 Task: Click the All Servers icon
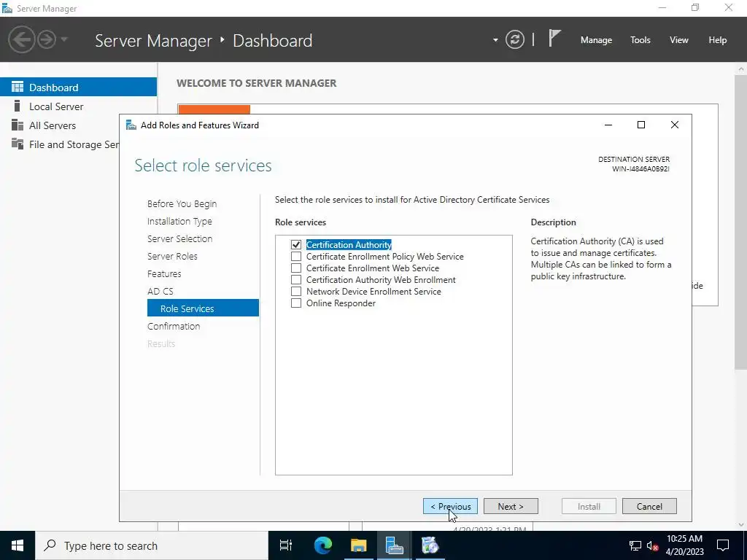pos(18,125)
